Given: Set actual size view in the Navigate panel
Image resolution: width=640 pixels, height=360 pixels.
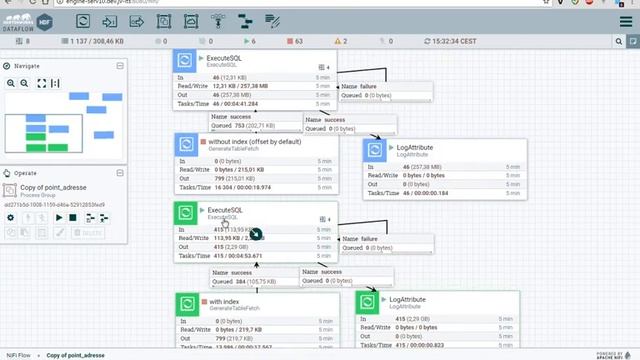Looking at the screenshot, I should [x=55, y=83].
